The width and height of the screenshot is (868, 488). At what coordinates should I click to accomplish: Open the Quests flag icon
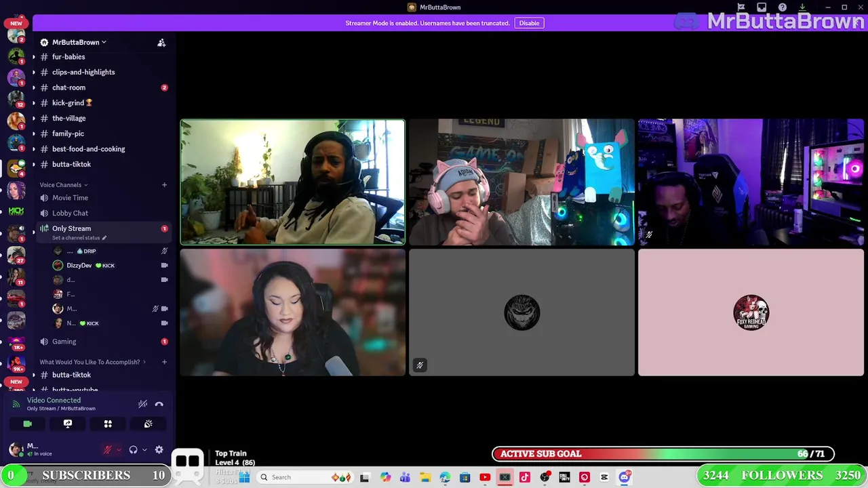tap(741, 7)
